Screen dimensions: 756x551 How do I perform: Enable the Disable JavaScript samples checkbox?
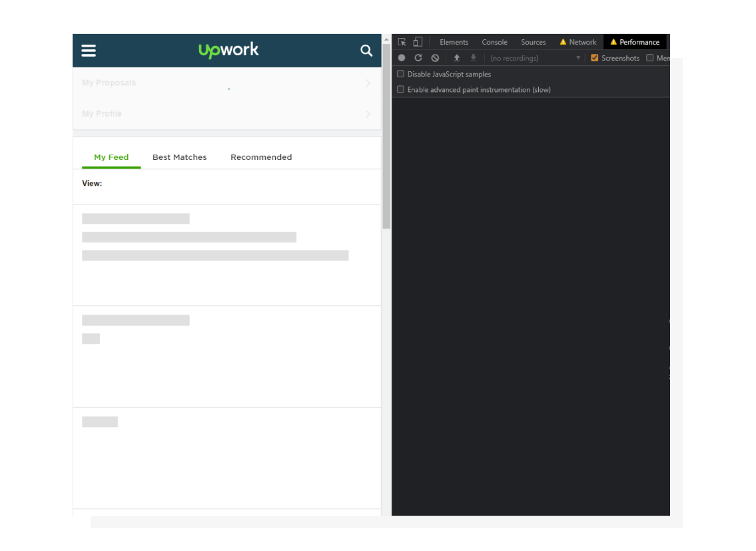400,74
